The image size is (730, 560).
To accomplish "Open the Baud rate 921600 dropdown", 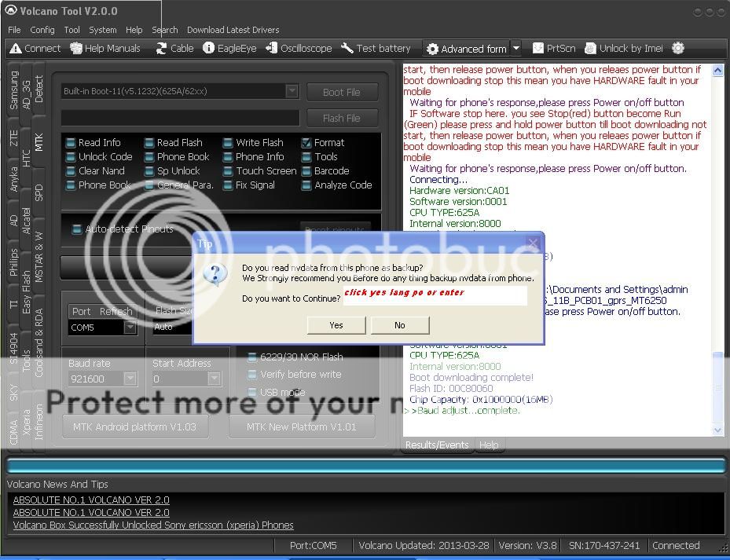I will (x=130, y=379).
